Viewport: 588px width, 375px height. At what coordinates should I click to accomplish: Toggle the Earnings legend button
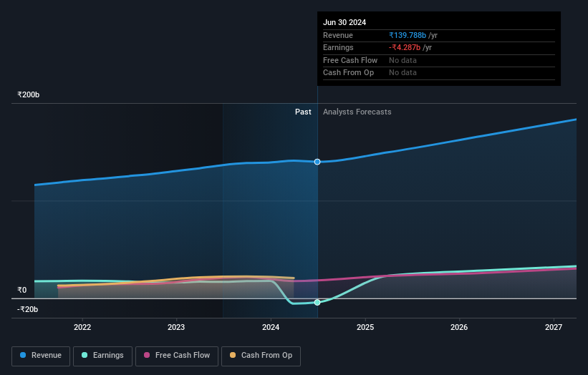coord(102,356)
